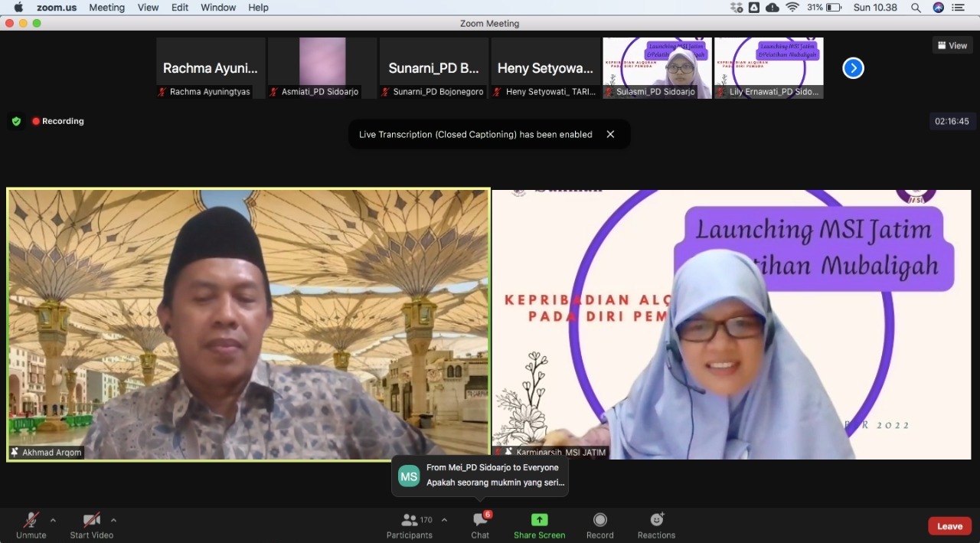Open the Meeting menu
The width and height of the screenshot is (980, 543).
tap(106, 8)
